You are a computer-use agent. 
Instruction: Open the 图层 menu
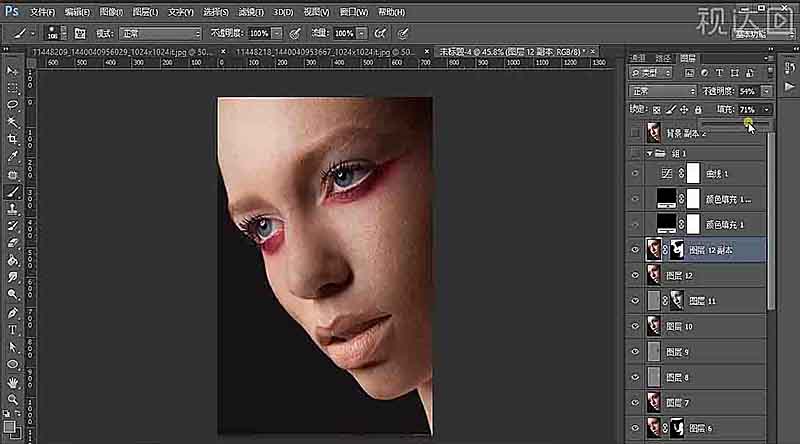[x=145, y=12]
